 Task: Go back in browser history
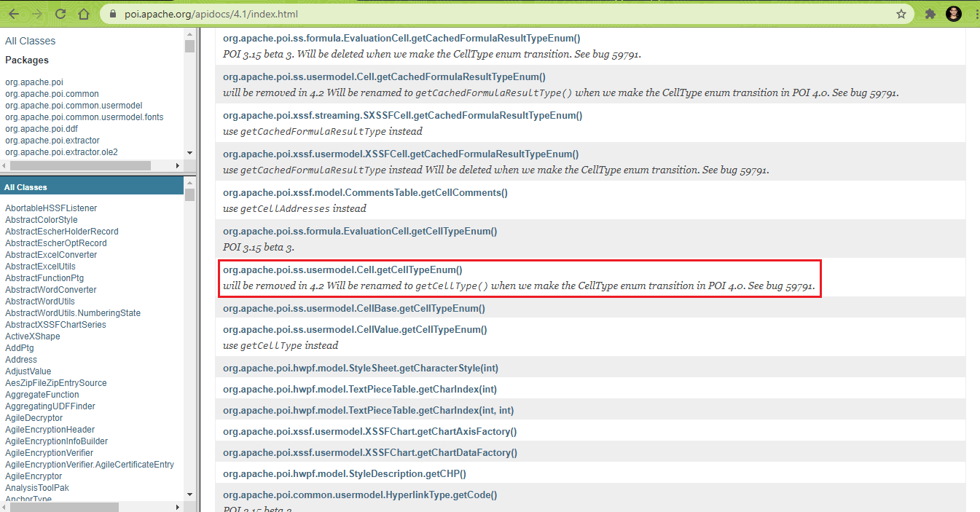tap(13, 14)
